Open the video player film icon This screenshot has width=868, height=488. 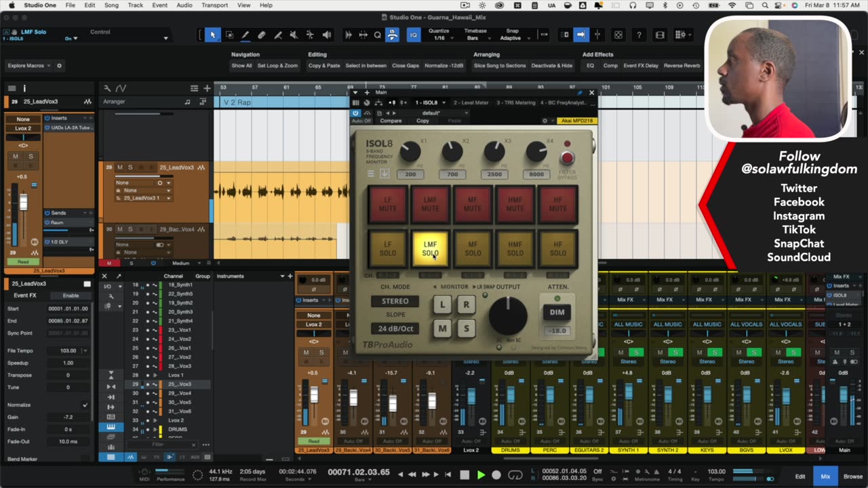660,35
